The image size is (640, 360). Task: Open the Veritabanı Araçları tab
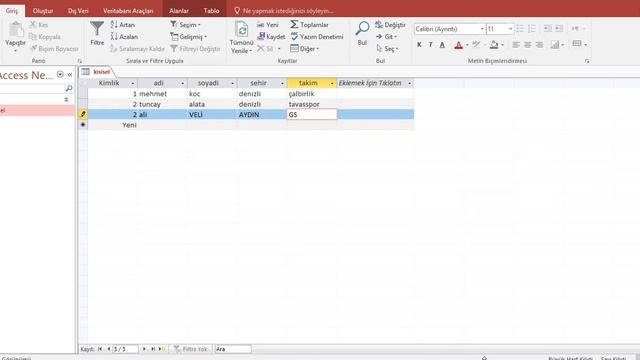coord(128,11)
